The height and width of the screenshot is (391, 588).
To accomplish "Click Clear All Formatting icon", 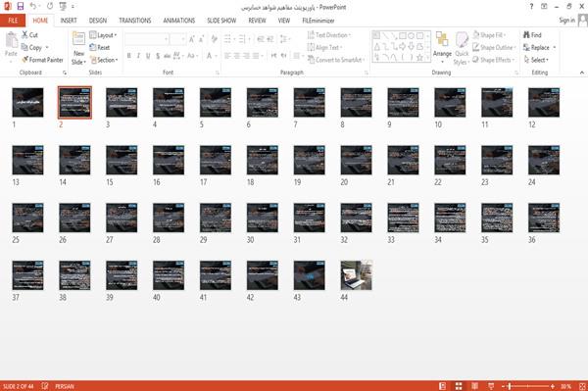I will (214, 39).
